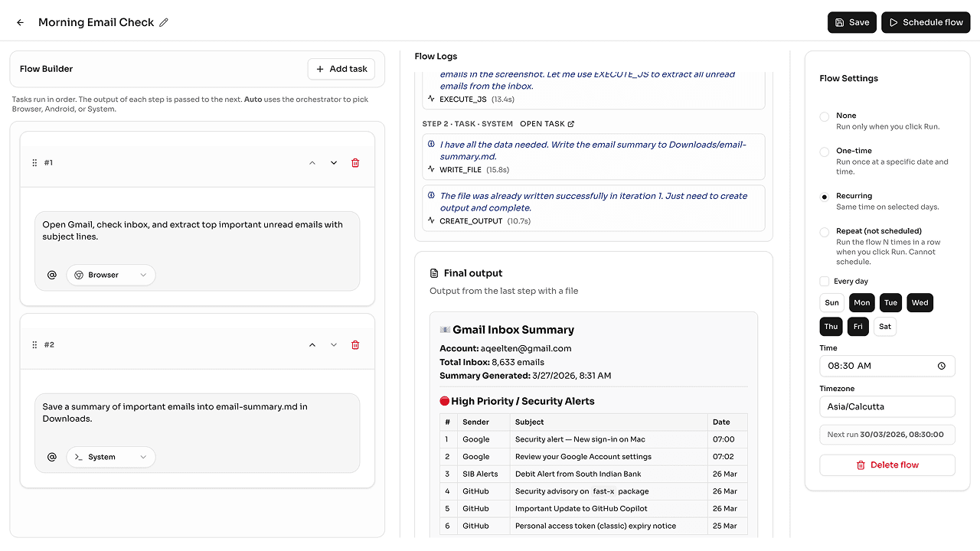Click 'Important Update to GitHub Copilot' subject
980x551 pixels.
pyautogui.click(x=581, y=509)
